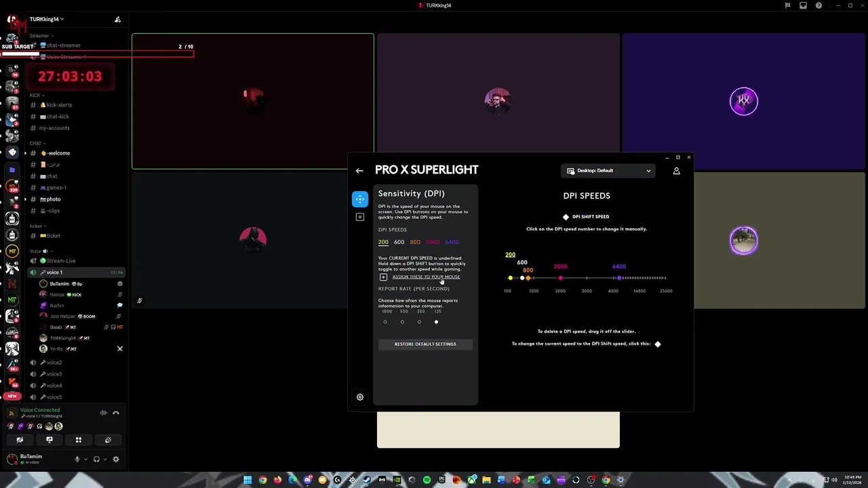This screenshot has height=488, width=868.
Task: Click the yellow 200 DPI slider marker
Action: (510, 278)
